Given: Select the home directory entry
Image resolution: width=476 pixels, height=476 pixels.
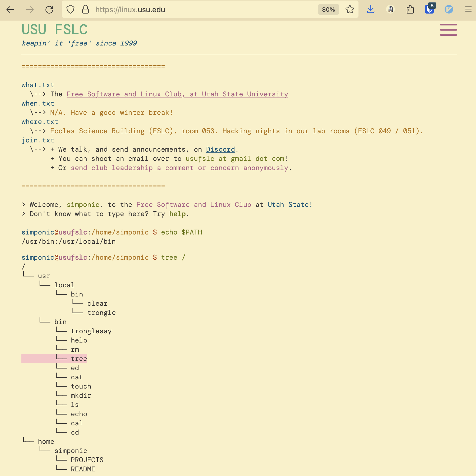Looking at the screenshot, I should [x=46, y=442].
